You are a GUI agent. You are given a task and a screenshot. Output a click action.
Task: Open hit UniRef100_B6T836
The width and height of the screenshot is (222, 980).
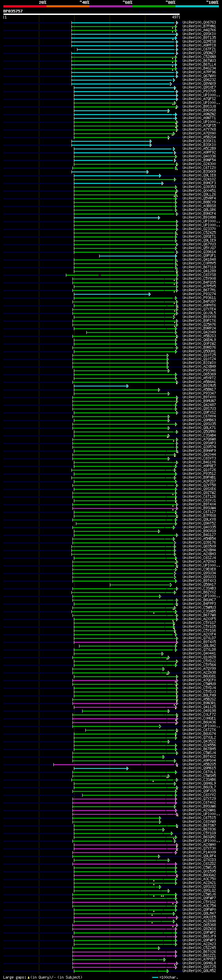[x=199, y=829]
